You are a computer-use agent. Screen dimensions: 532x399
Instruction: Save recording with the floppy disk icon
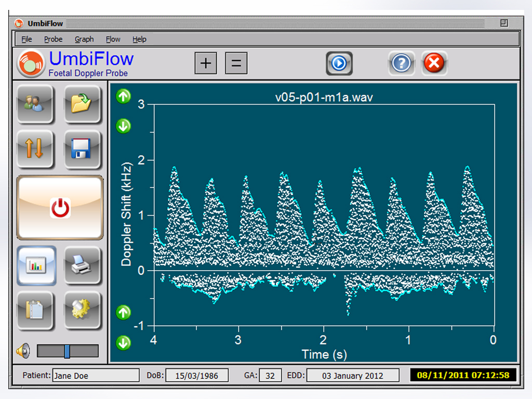tap(82, 149)
